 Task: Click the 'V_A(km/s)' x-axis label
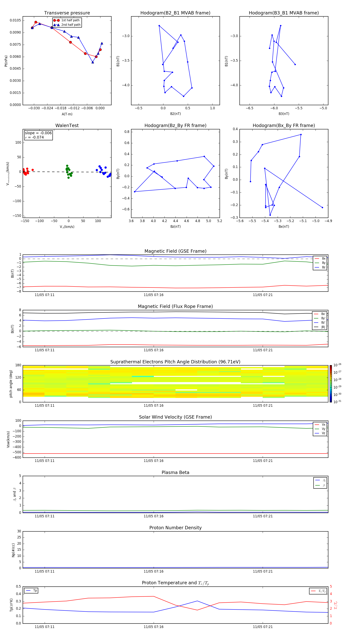pyautogui.click(x=67, y=227)
